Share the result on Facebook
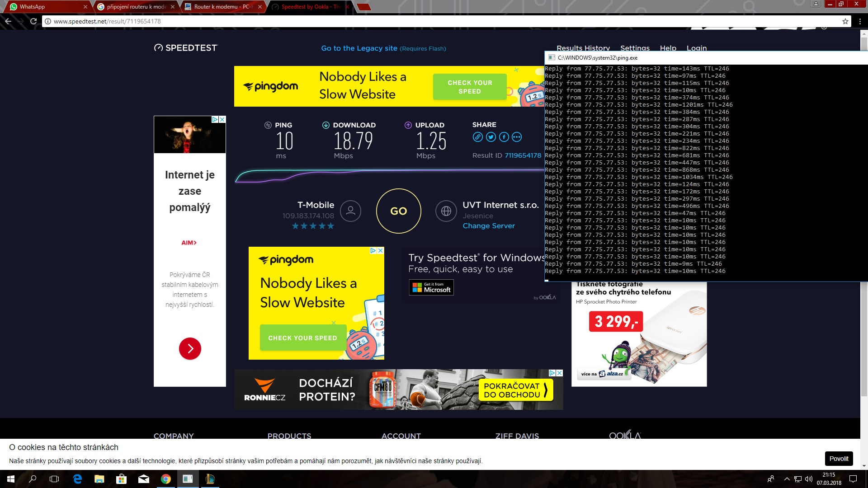This screenshot has height=488, width=868. pos(504,137)
